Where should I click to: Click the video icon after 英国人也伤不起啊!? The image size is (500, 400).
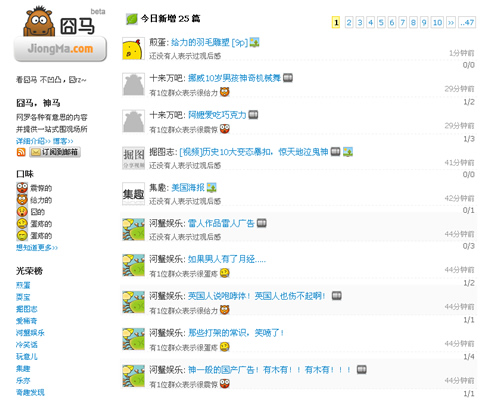(337, 296)
